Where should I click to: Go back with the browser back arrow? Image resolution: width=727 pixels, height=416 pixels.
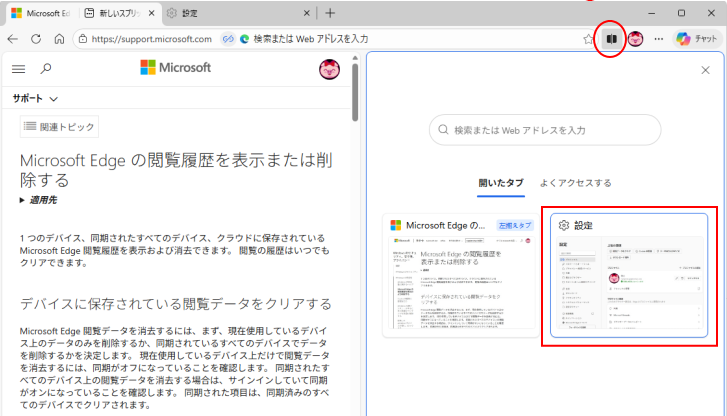pyautogui.click(x=13, y=39)
